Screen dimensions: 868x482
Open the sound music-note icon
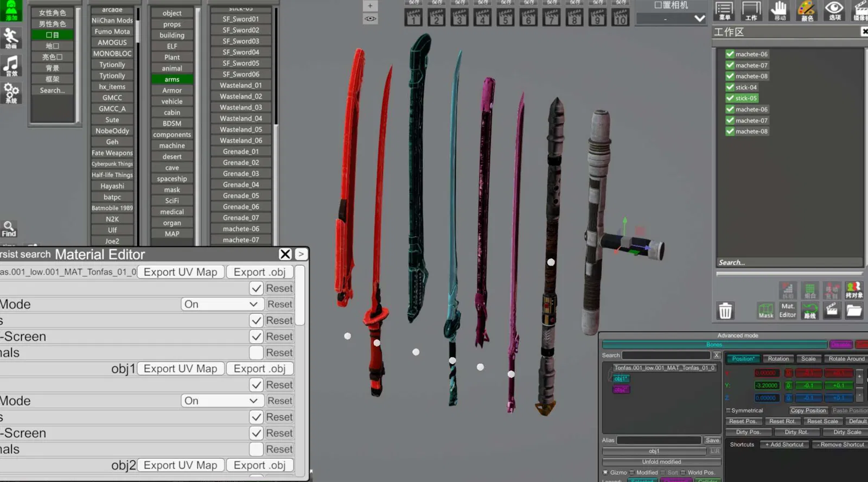11,66
